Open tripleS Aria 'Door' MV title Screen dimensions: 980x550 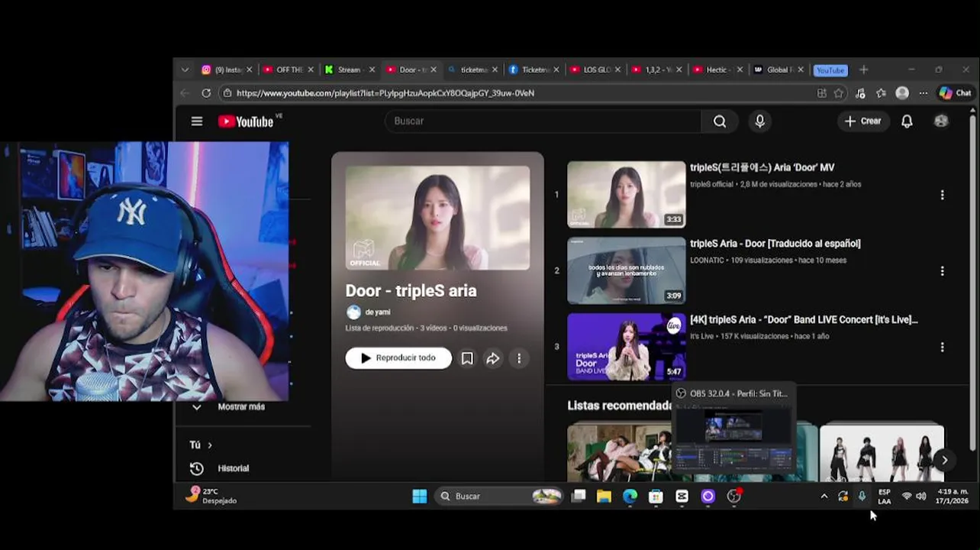click(762, 167)
